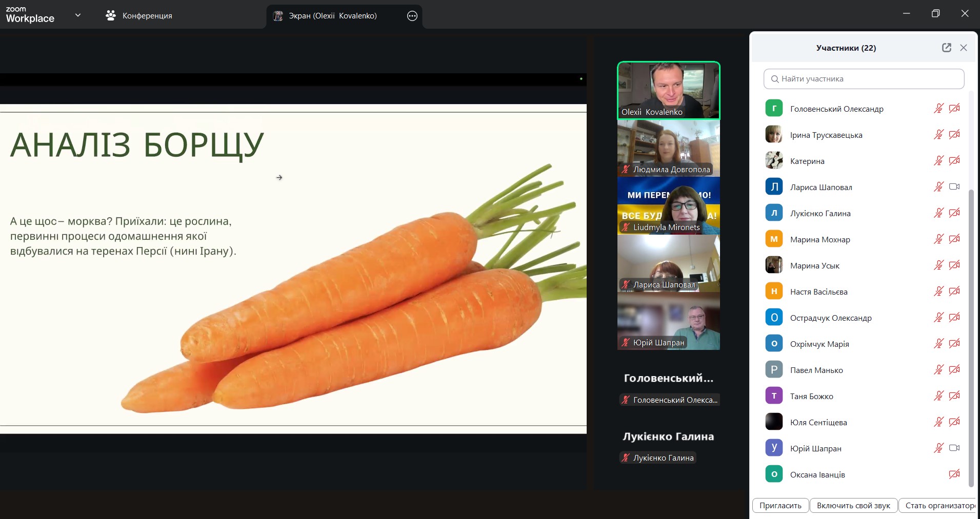Close the participants panel
The width and height of the screenshot is (980, 519).
[964, 48]
